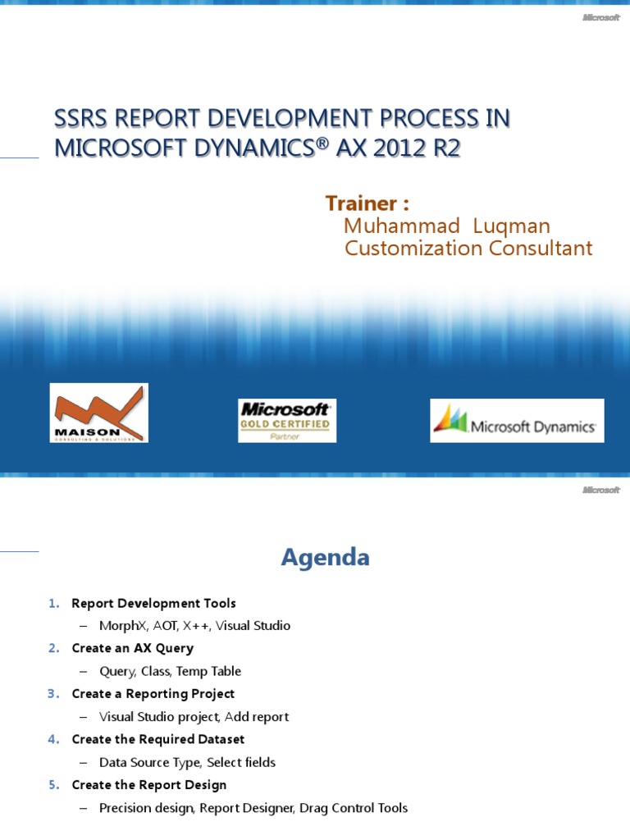Click agenda item 'Create a Reporting Project'
Screen dimensions: 630x840
click(x=153, y=694)
